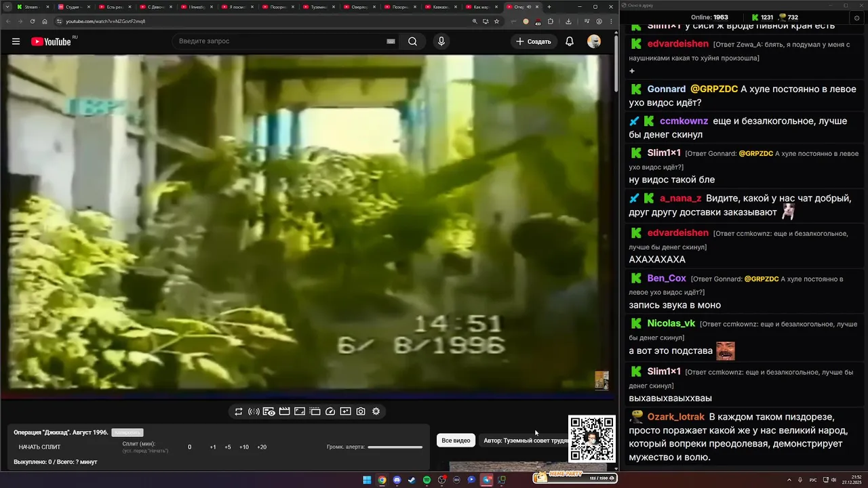Click the framed-screen icon below the video

[300, 411]
